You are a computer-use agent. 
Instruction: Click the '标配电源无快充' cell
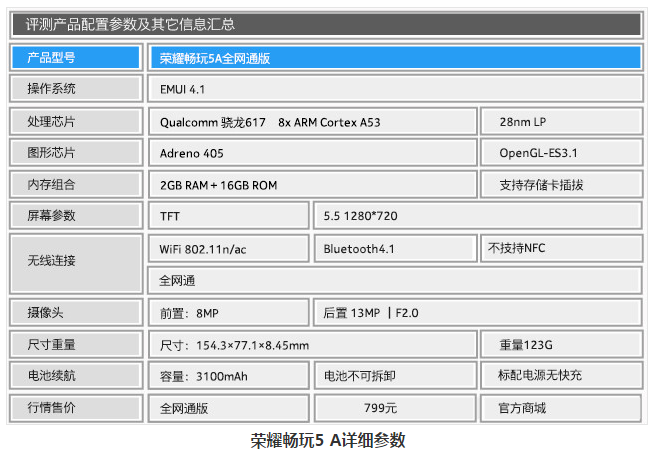pos(561,375)
